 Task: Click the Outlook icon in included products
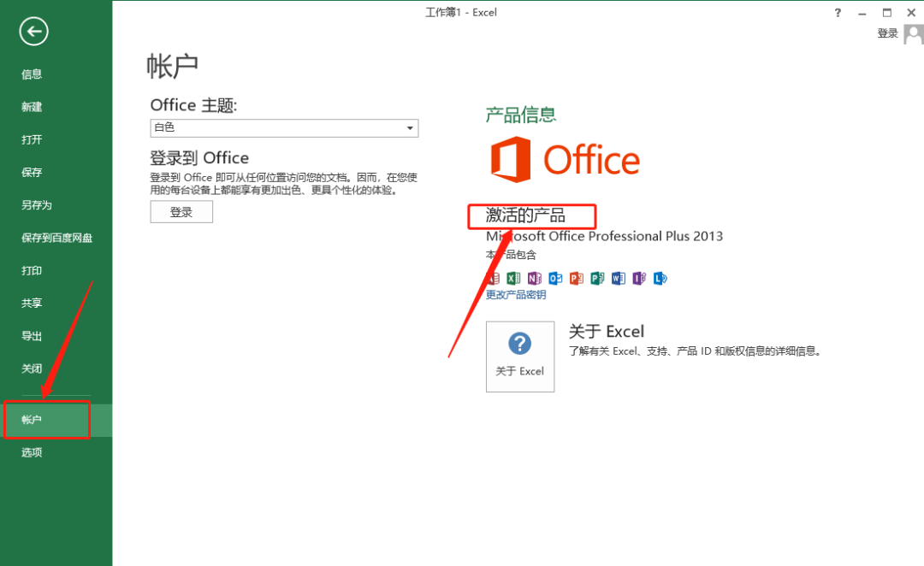tap(555, 278)
